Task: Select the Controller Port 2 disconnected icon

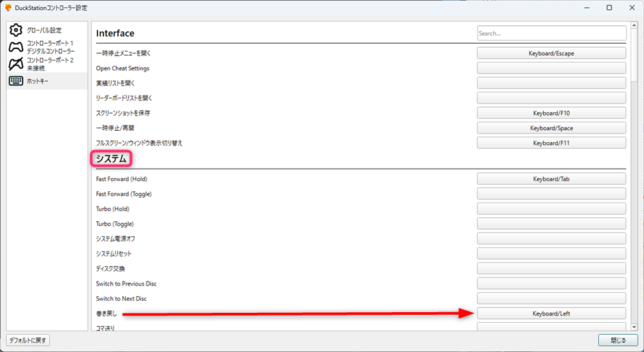Action: tap(15, 64)
